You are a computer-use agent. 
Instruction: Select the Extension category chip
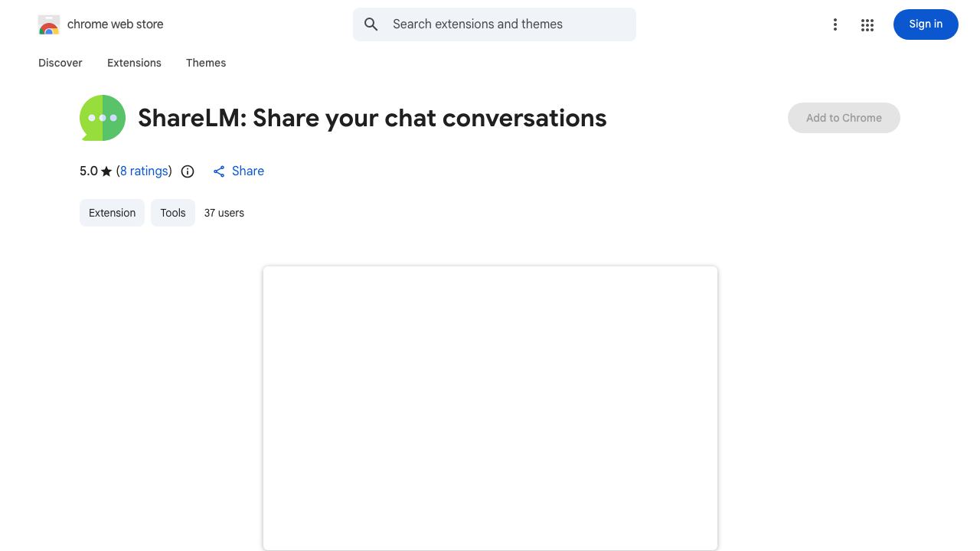[x=112, y=213]
